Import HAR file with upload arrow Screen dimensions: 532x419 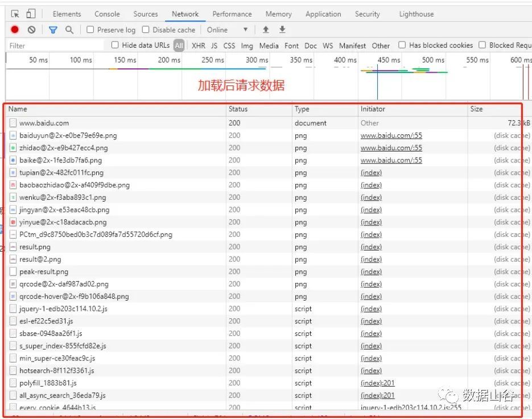[266, 30]
